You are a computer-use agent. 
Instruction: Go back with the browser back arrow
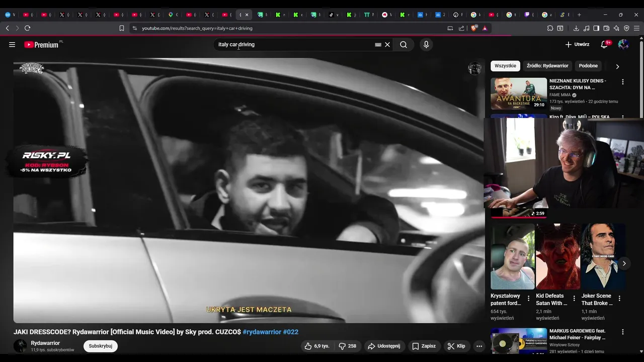(x=8, y=28)
